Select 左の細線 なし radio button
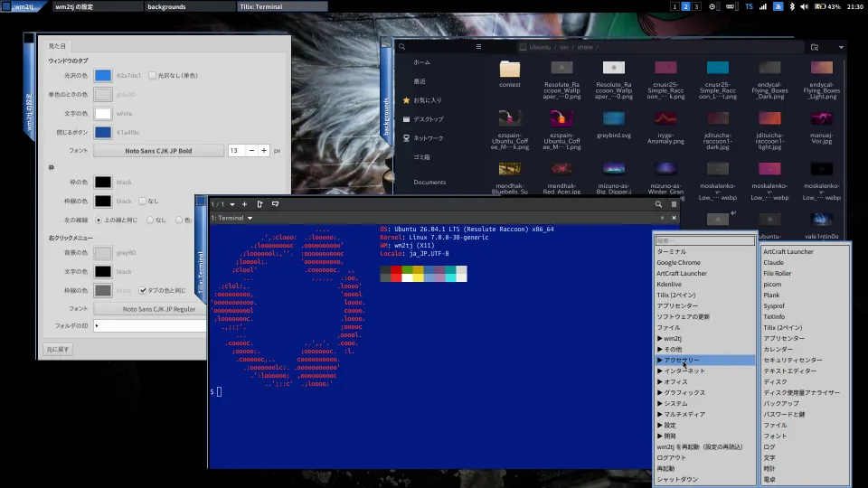 (x=150, y=220)
